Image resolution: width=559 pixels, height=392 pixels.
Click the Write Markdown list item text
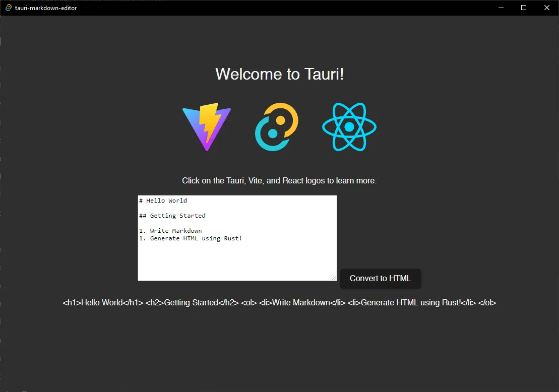[x=175, y=230]
